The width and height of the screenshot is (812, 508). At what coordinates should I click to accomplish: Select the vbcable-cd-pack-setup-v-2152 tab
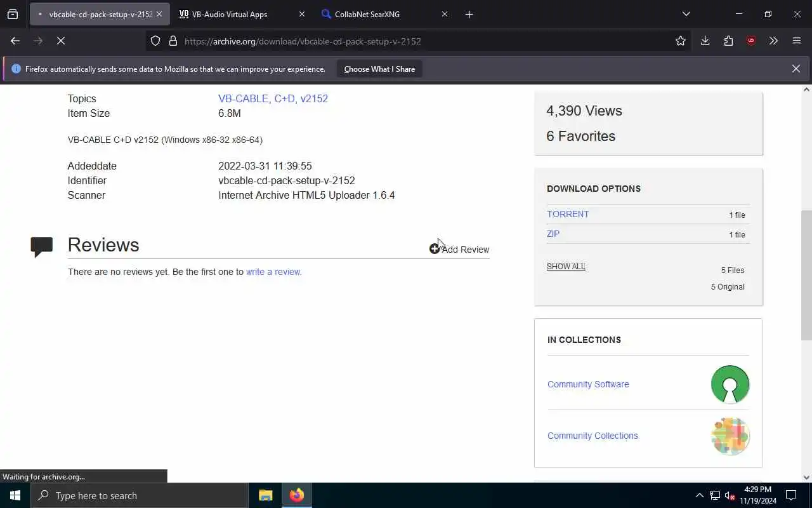point(100,14)
